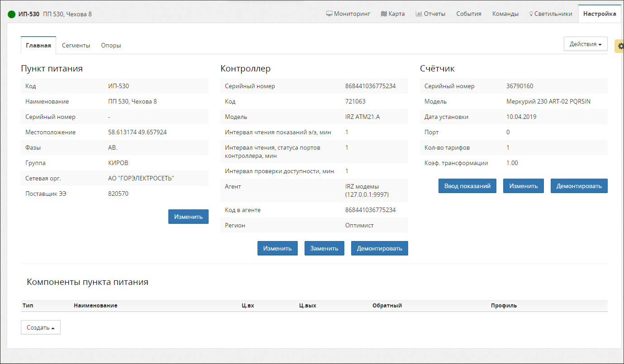Click Демонтировать under Контроллер
Image resolution: width=624 pixels, height=364 pixels.
(x=379, y=248)
